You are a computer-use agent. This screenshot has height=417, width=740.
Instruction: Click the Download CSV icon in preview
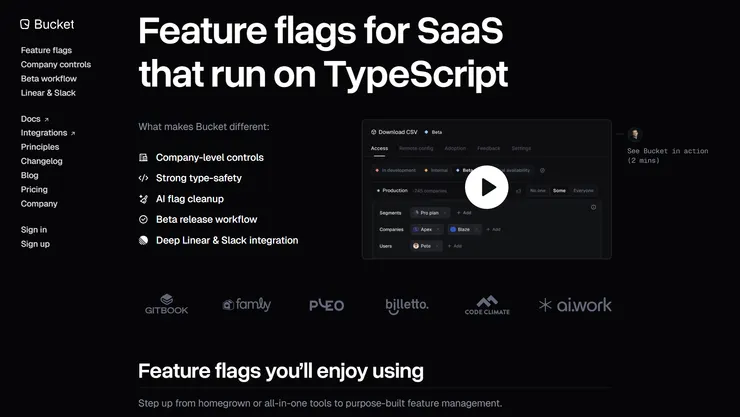click(x=374, y=132)
